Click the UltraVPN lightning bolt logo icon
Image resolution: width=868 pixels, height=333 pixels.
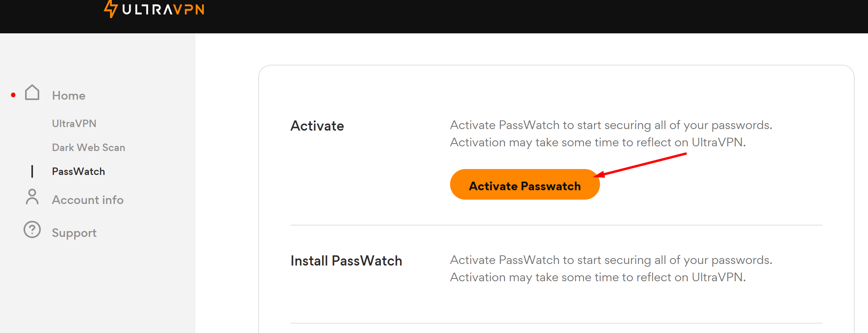coord(111,9)
